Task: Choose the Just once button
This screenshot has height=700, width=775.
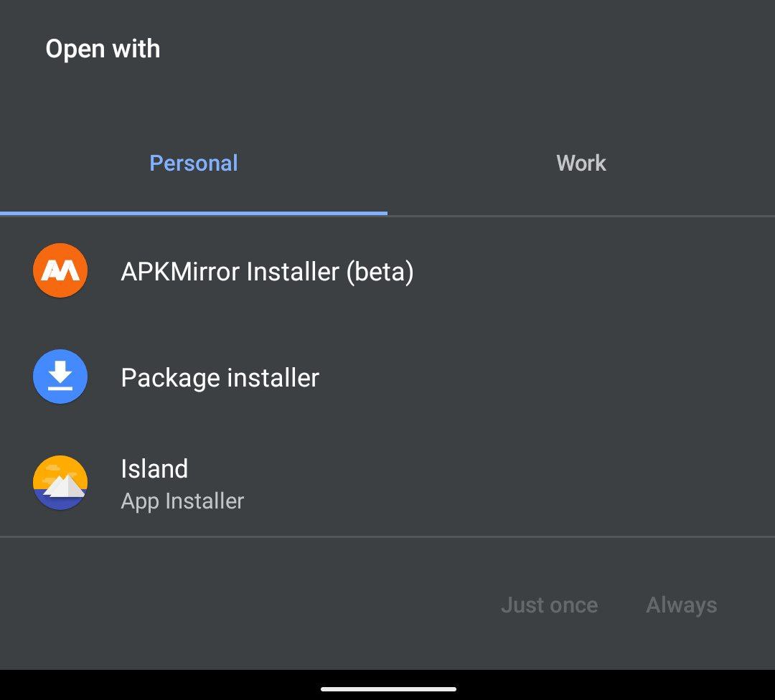Action: (550, 605)
